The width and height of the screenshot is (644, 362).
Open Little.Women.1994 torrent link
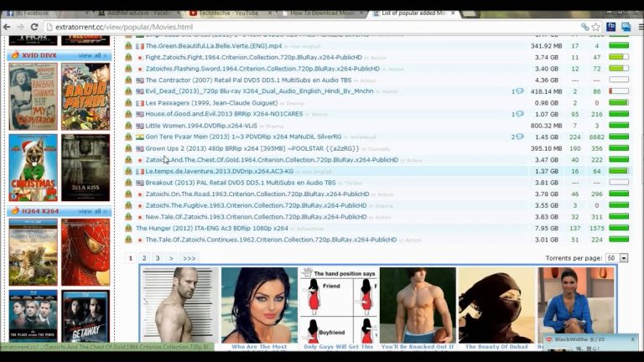click(201, 126)
